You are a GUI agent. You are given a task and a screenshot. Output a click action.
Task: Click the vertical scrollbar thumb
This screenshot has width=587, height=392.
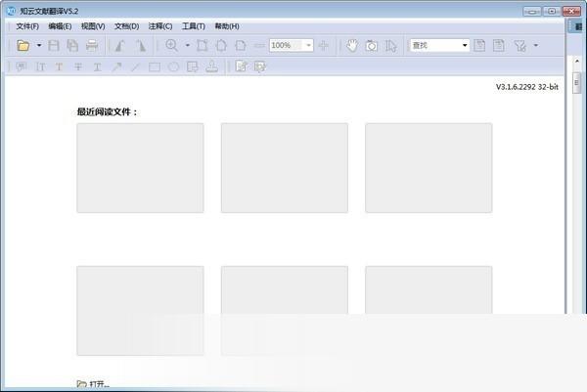(x=577, y=83)
